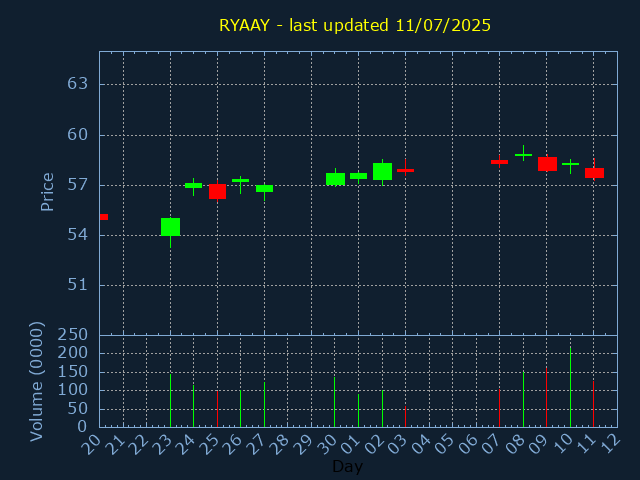The height and width of the screenshot is (480, 640).
Task: Click the red volume bar for day 09
Action: tap(547, 397)
